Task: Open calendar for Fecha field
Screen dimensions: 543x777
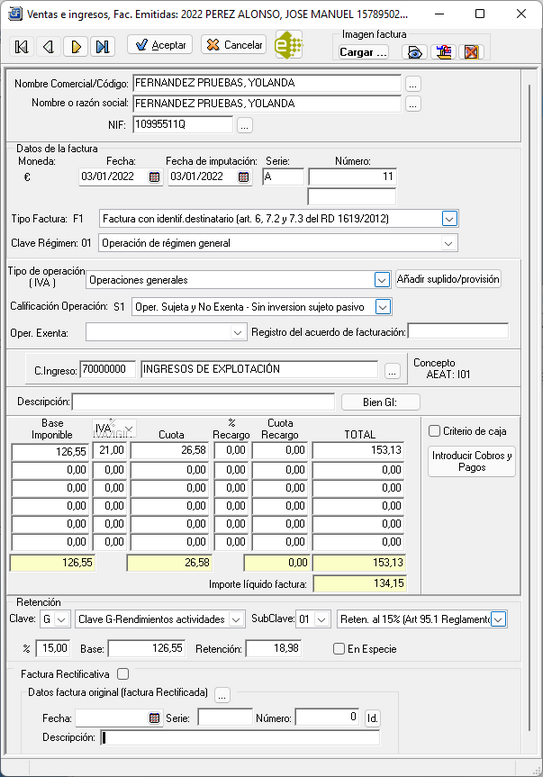Action: point(155,177)
